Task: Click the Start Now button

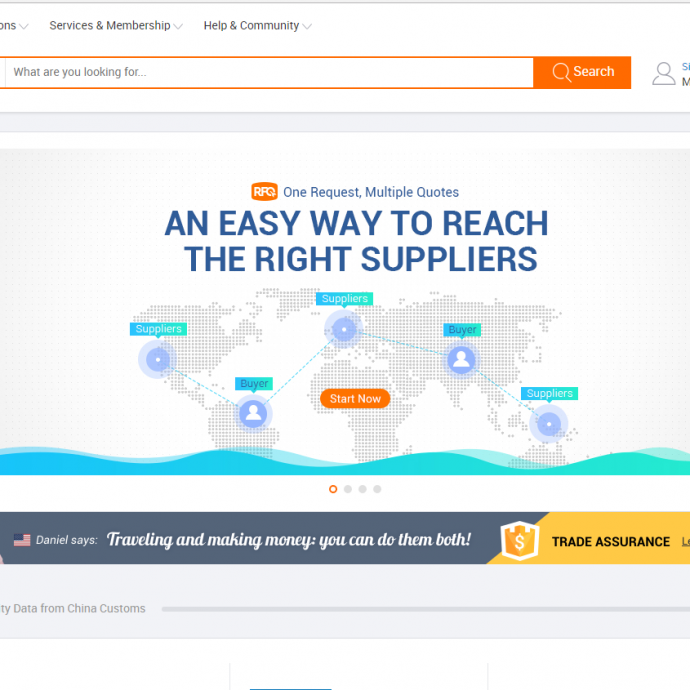Action: click(x=355, y=399)
